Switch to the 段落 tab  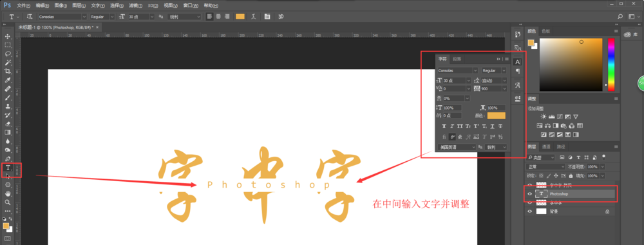point(457,59)
